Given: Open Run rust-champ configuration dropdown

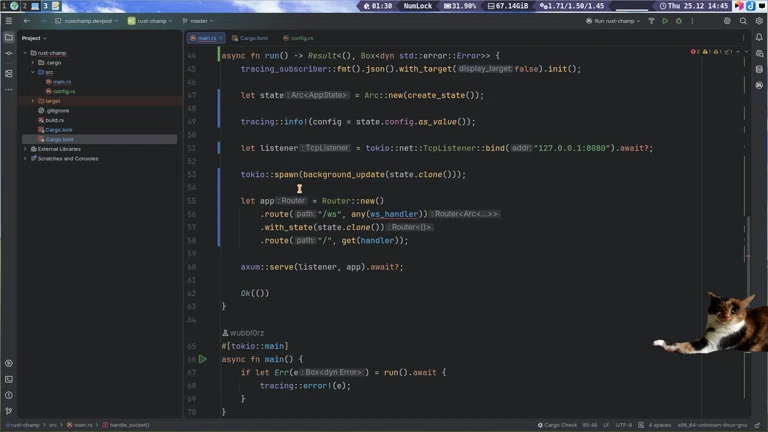Looking at the screenshot, I should [615, 21].
